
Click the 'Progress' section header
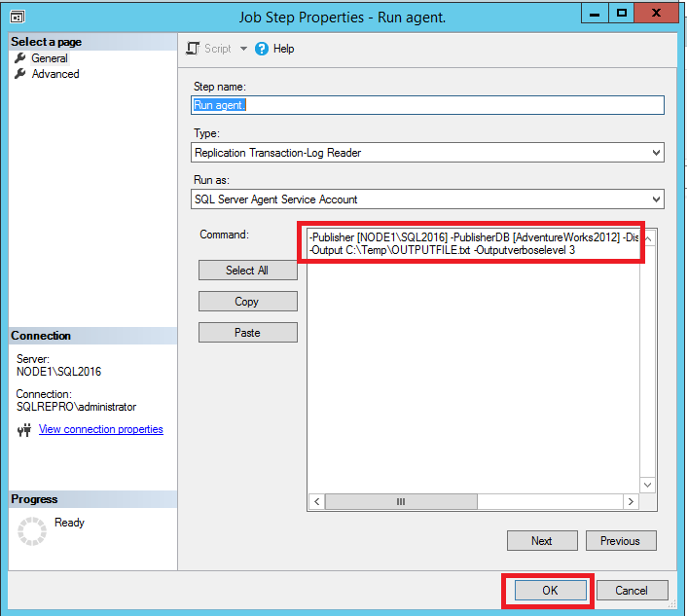34,499
